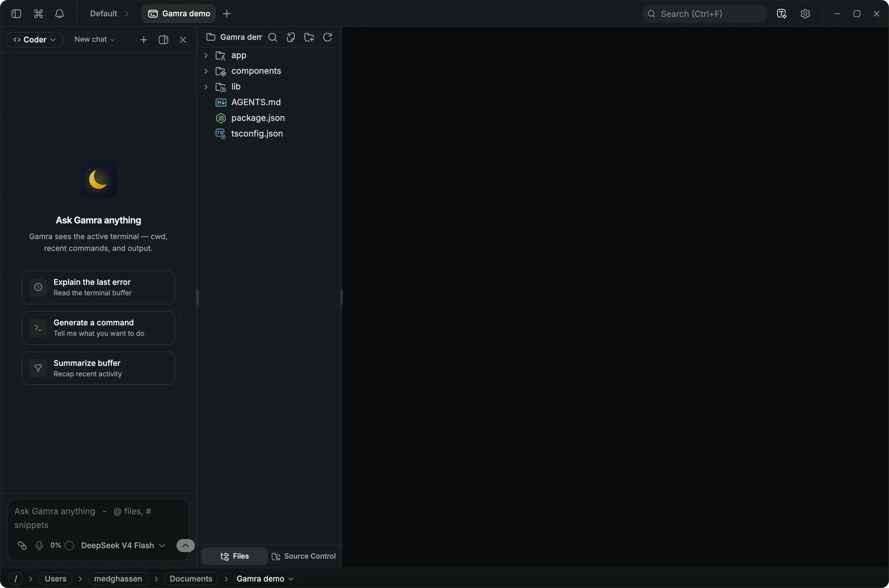Navigate to medghassen breadcrumb
The image size is (889, 588).
(118, 579)
